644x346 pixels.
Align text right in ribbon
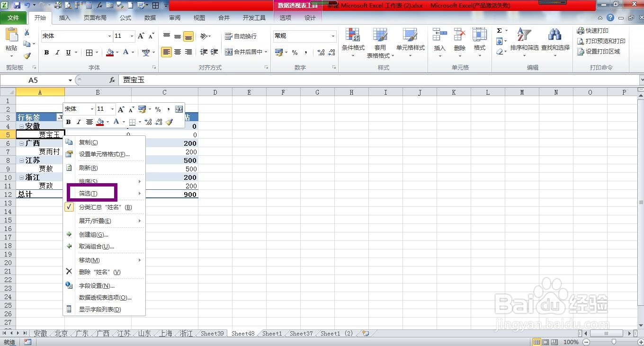pos(188,52)
